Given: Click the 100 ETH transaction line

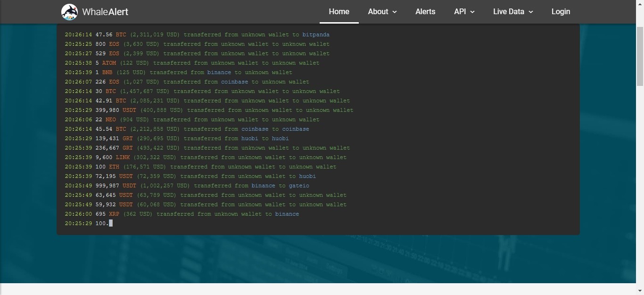Looking at the screenshot, I should (x=200, y=167).
